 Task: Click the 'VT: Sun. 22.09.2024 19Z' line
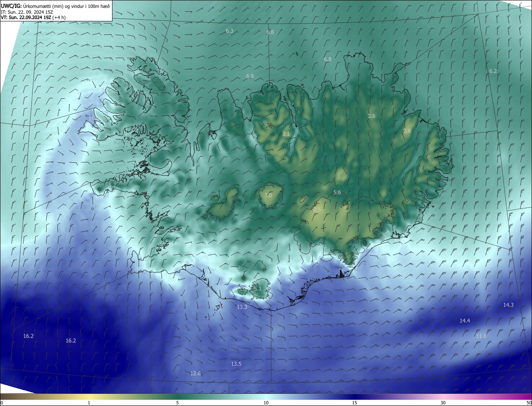pyautogui.click(x=26, y=17)
